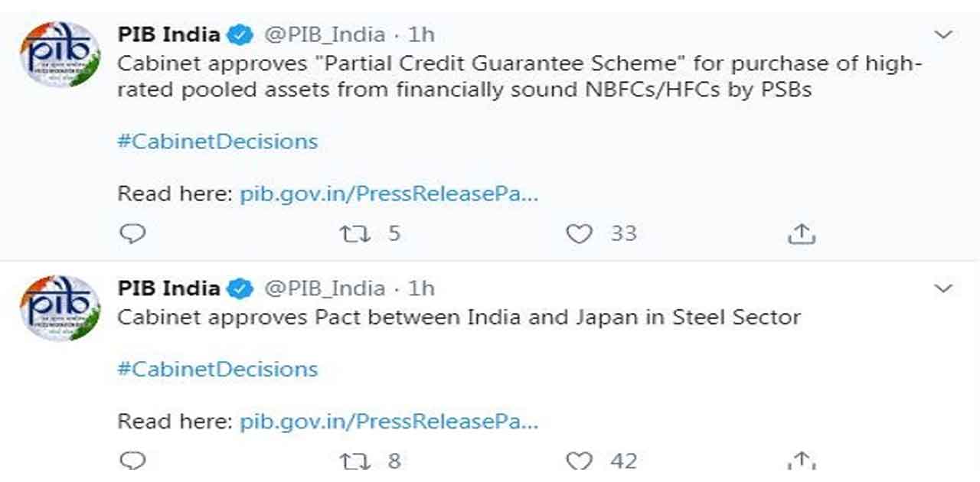Like the India-Japan Steel Sector tweet
Screen dimensions: 980x482
[579, 461]
